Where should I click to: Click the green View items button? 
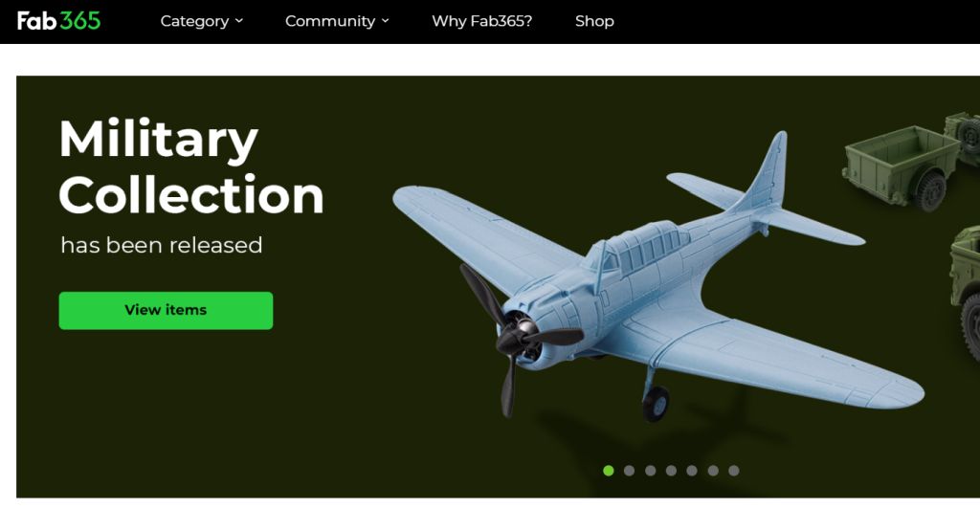(166, 311)
